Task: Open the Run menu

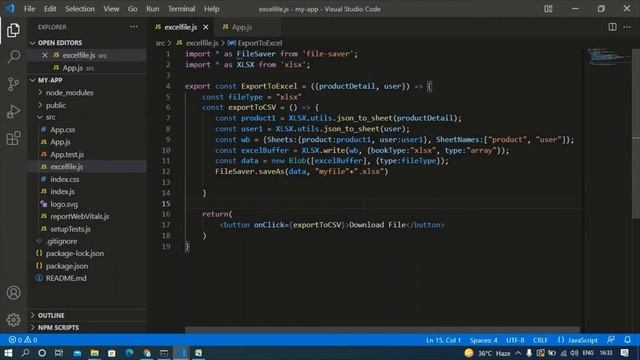Action: click(x=153, y=9)
